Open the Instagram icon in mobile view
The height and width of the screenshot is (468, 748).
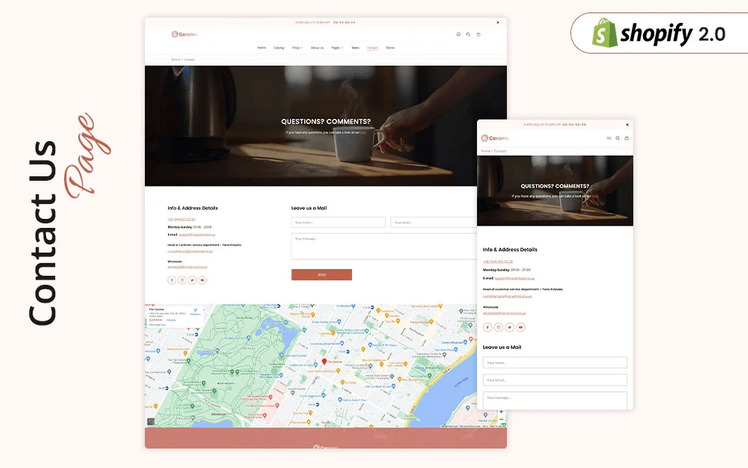point(499,327)
